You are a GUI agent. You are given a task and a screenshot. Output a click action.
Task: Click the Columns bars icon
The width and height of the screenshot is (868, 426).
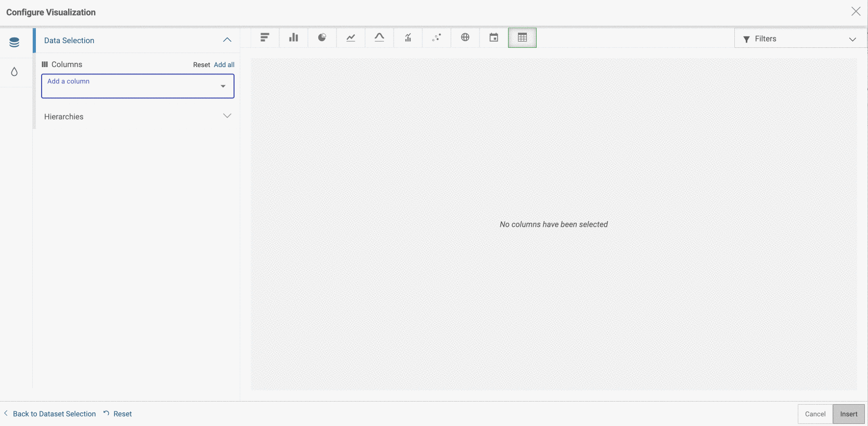point(45,64)
